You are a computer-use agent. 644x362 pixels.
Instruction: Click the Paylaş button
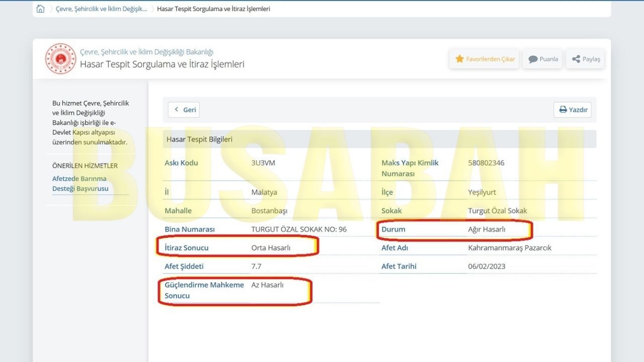[x=585, y=59]
